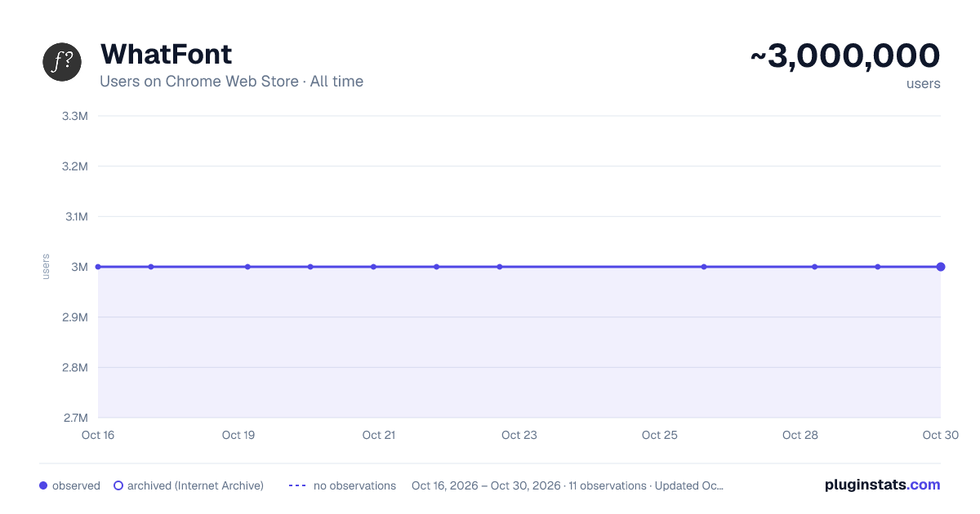980x514 pixels.
Task: Click the WhatFont f? logo icon
Action: point(62,62)
